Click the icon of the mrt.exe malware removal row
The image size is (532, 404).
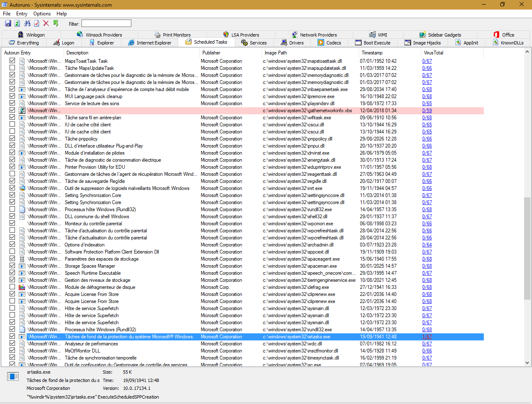point(22,188)
